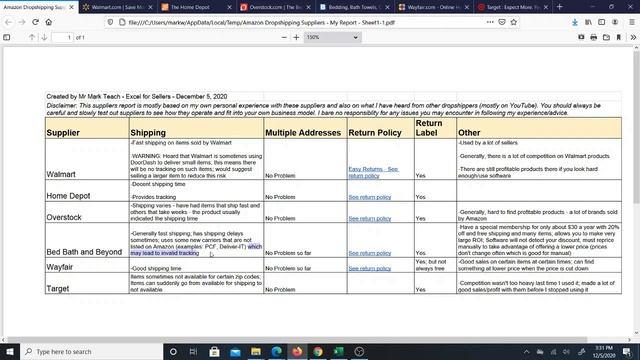Image resolution: width=640 pixels, height=360 pixels.
Task: Click the Supplier column header
Action: [x=87, y=128]
